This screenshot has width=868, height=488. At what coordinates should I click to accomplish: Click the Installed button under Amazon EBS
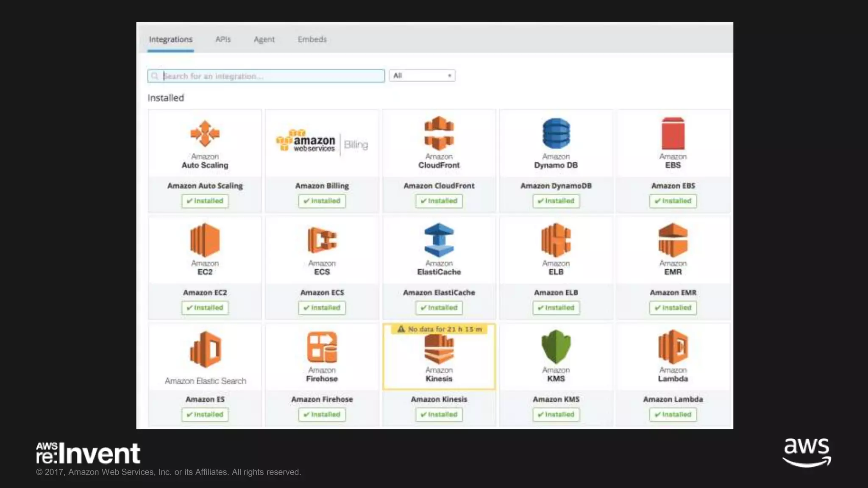pos(673,201)
